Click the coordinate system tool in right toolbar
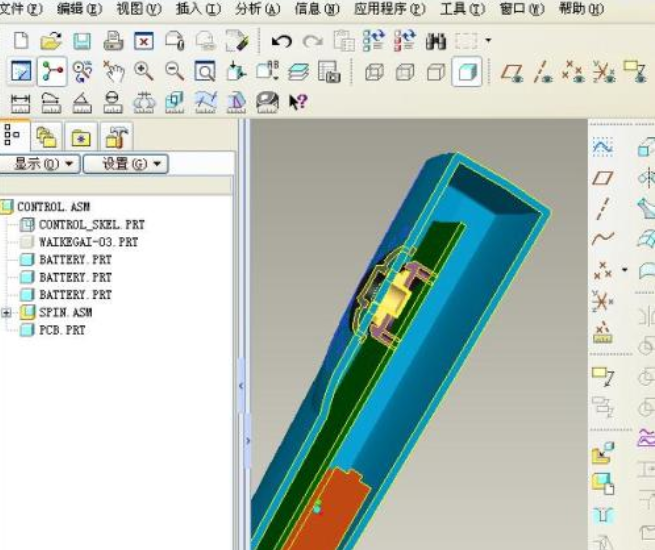The image size is (655, 550). pyautogui.click(x=602, y=301)
